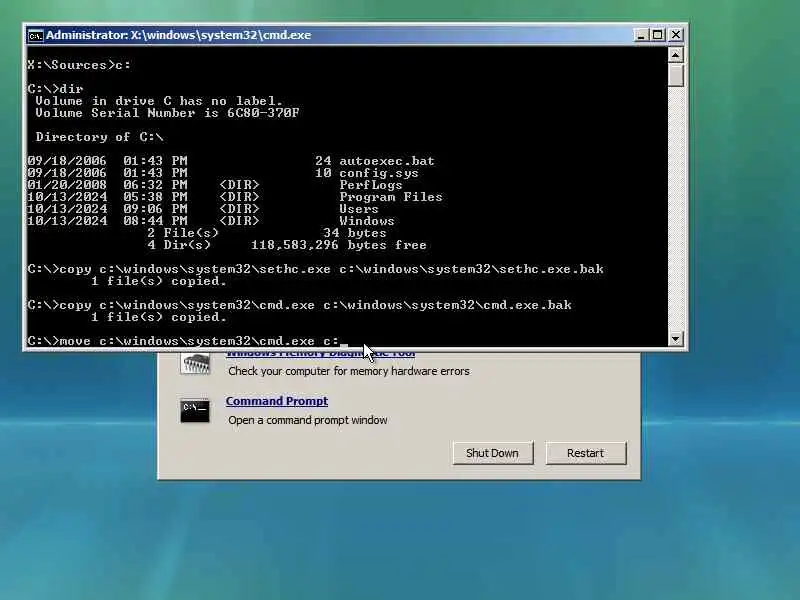
Task: Click the 'X:\Sources>c:' prompt line
Action: [79, 65]
